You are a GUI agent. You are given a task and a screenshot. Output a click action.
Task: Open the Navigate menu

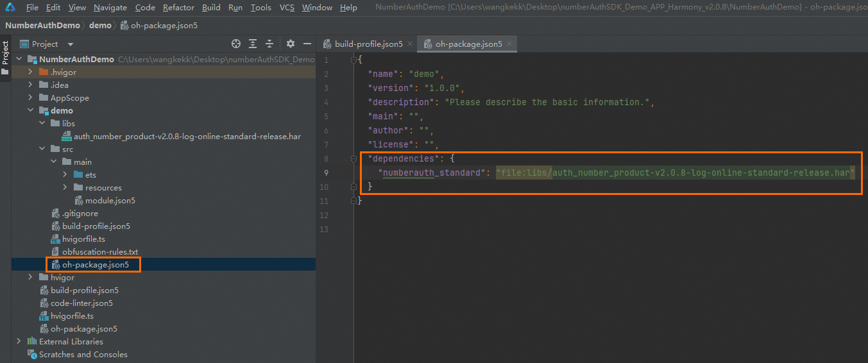[x=110, y=8]
